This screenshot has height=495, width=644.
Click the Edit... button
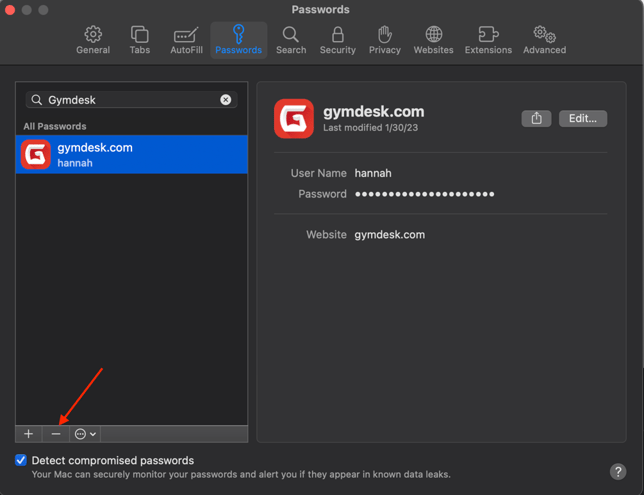coord(583,118)
